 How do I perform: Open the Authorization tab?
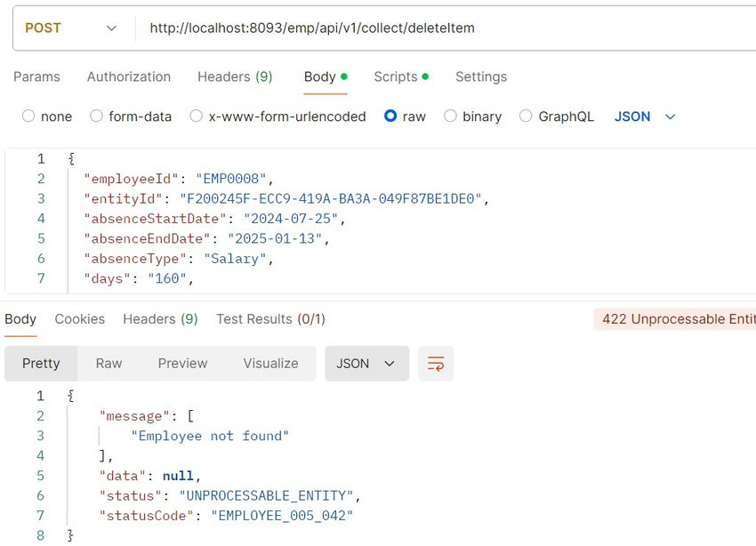pos(128,77)
